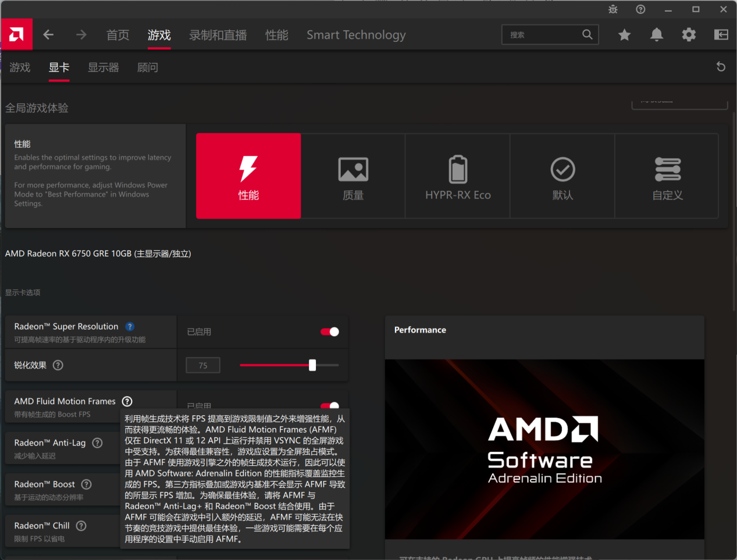
Task: Click the sharpening effect slider handle
Action: 312,365
